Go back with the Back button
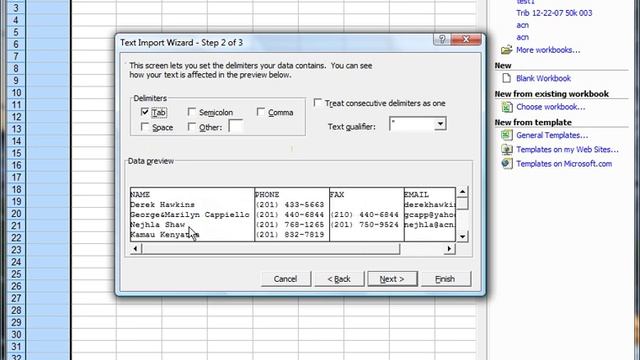 coord(339,279)
